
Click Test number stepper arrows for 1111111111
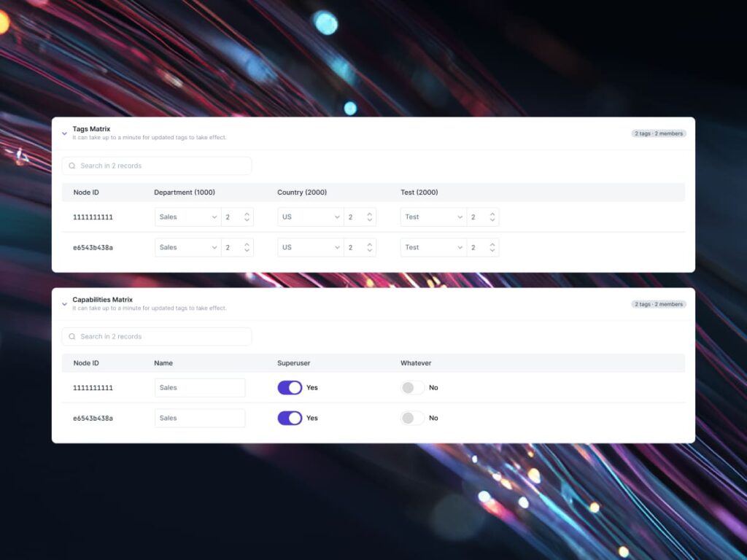[492, 217]
